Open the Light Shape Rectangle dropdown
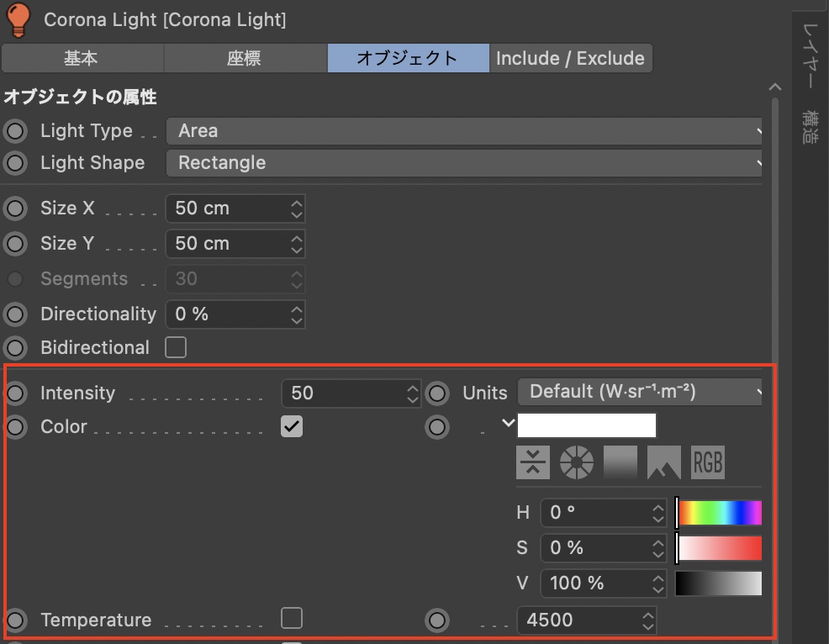This screenshot has height=644, width=829. 465,163
